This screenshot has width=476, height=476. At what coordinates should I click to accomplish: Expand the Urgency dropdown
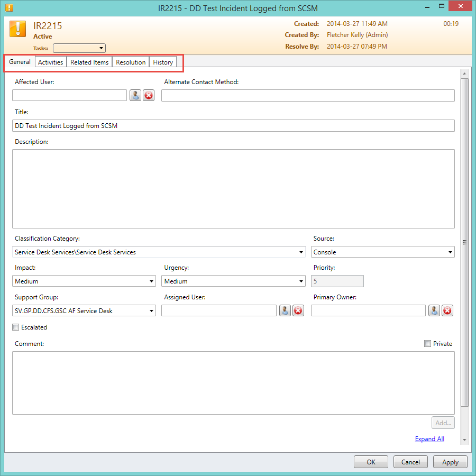[x=301, y=281]
